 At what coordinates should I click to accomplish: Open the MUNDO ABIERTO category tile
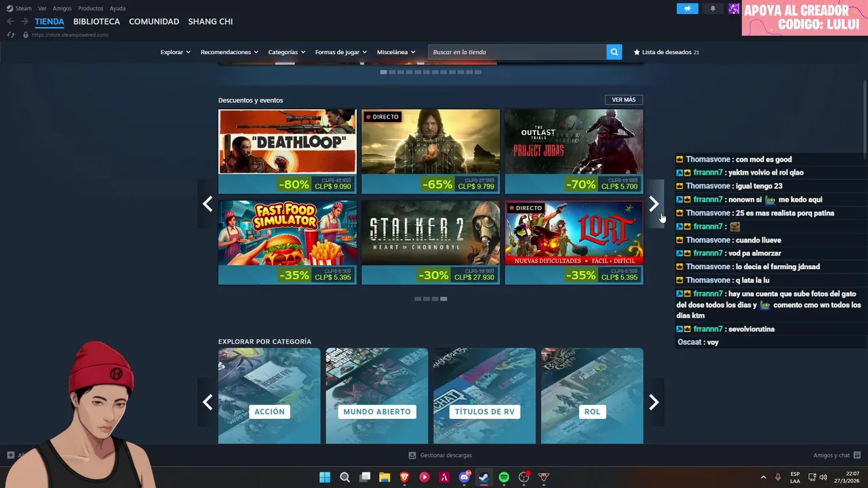tap(377, 396)
